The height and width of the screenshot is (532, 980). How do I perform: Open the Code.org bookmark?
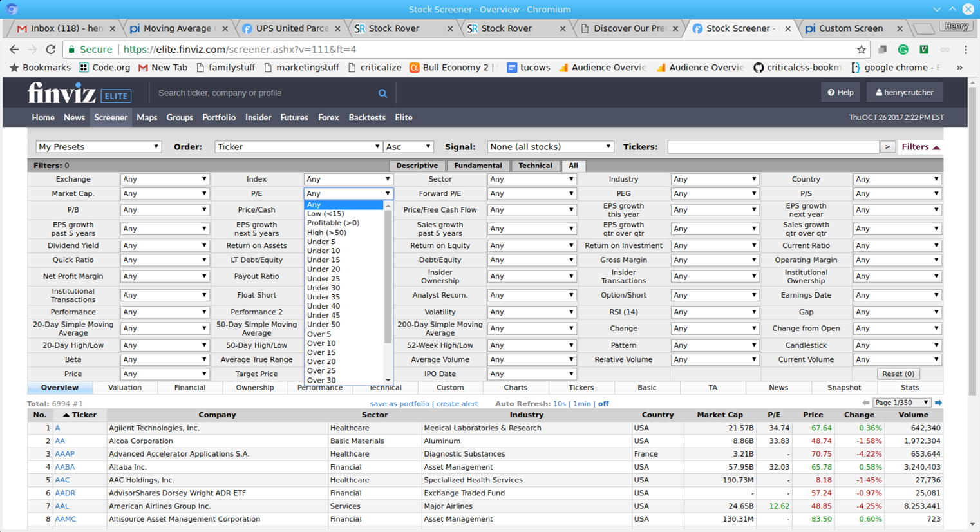[104, 67]
